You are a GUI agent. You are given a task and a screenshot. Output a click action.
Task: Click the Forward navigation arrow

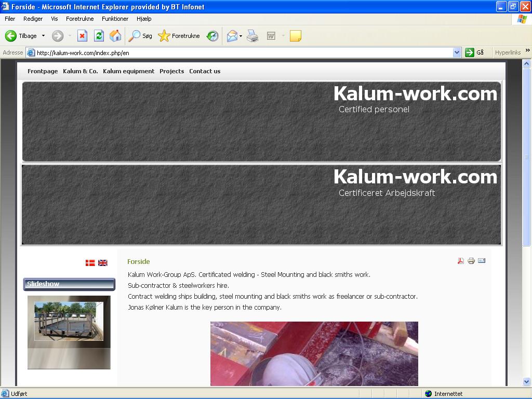pyautogui.click(x=58, y=36)
